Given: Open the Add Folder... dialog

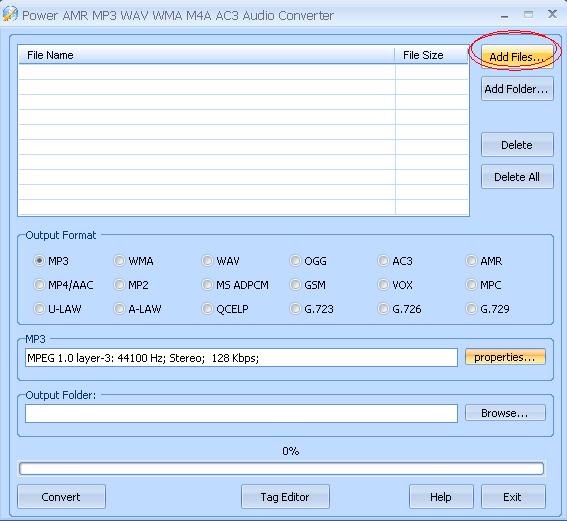Looking at the screenshot, I should (517, 89).
